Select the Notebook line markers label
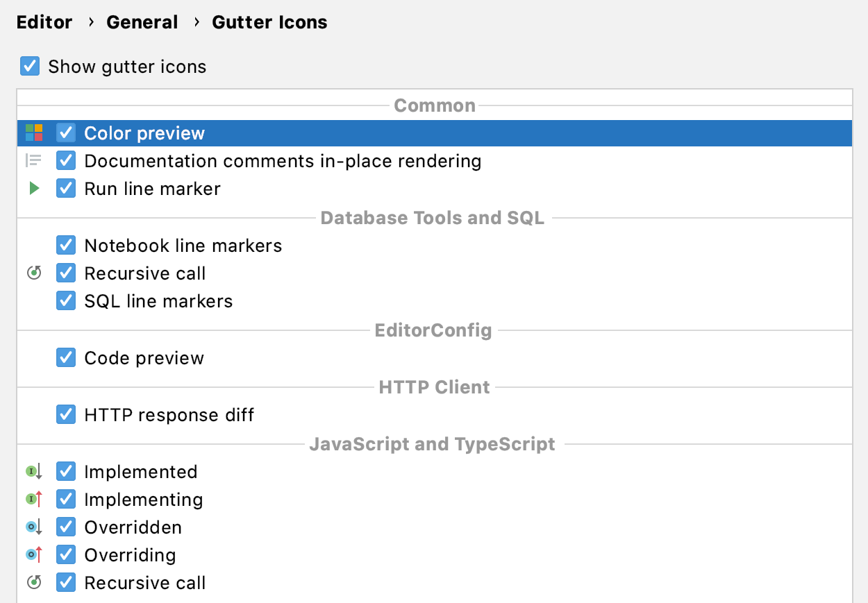 (183, 246)
